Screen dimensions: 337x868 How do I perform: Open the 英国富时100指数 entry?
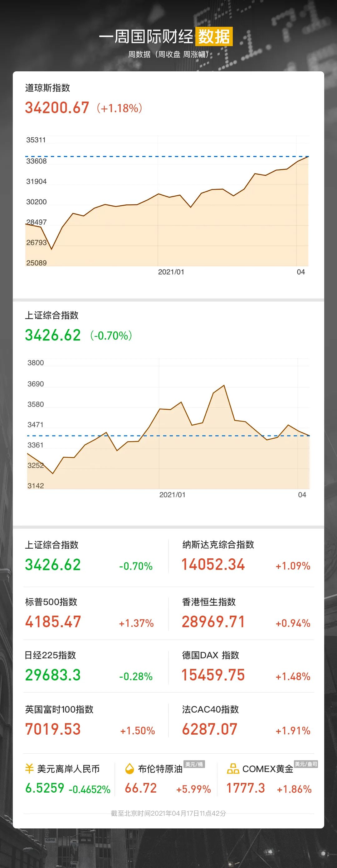(59, 709)
